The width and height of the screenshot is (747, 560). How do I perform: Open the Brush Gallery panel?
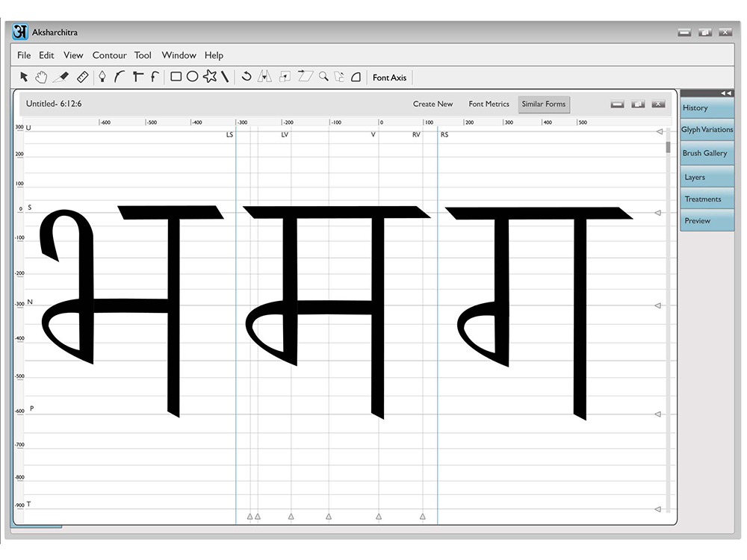(x=707, y=153)
